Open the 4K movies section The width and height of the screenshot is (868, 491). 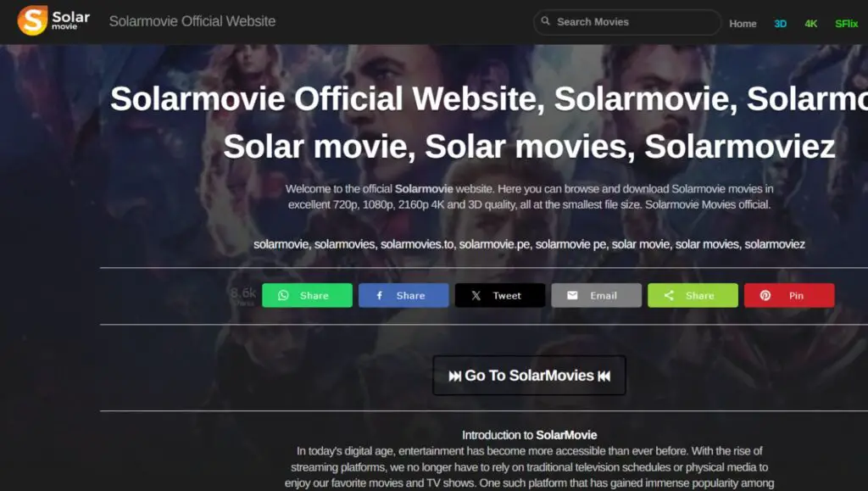(x=810, y=24)
